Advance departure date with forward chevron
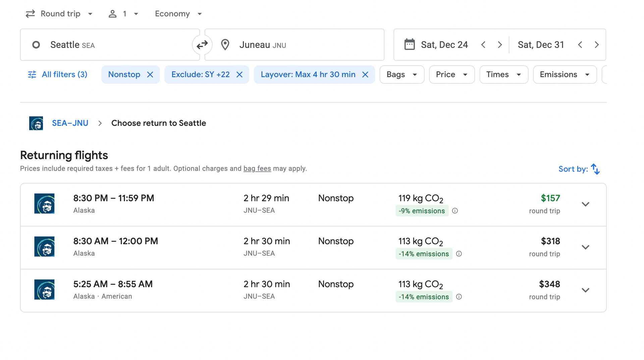The height and width of the screenshot is (360, 644). click(x=500, y=44)
